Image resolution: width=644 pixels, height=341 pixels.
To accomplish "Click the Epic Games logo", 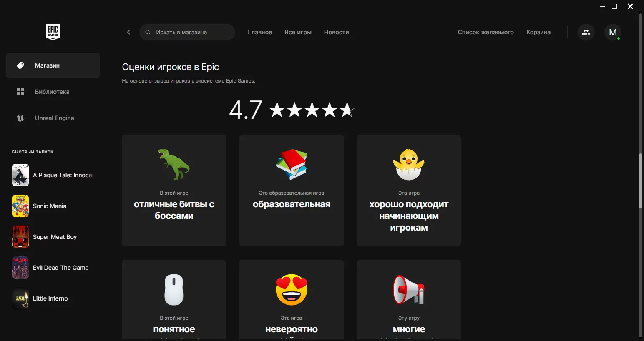I will (53, 32).
